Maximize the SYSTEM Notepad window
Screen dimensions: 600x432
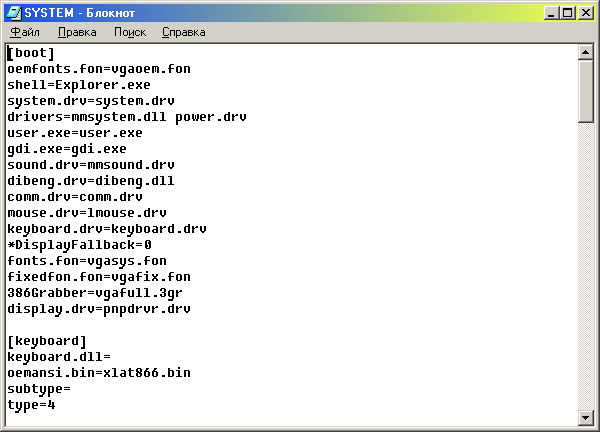567,13
